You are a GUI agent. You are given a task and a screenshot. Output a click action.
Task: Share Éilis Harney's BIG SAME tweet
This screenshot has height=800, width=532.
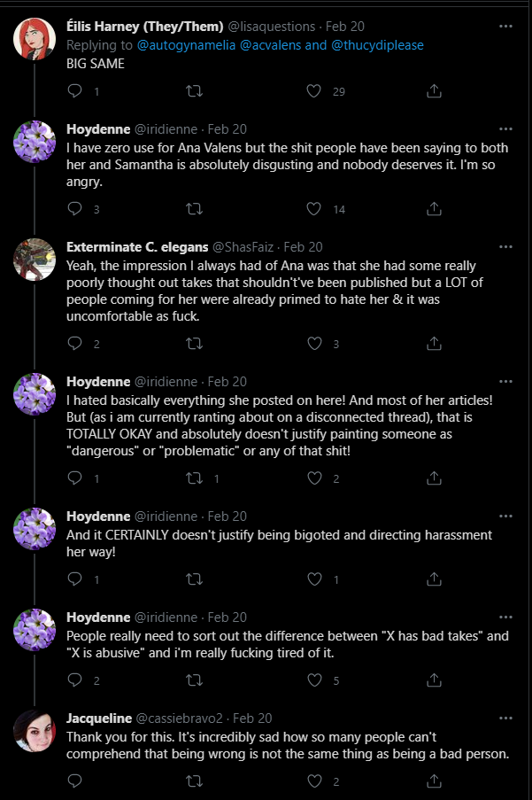[x=434, y=90]
